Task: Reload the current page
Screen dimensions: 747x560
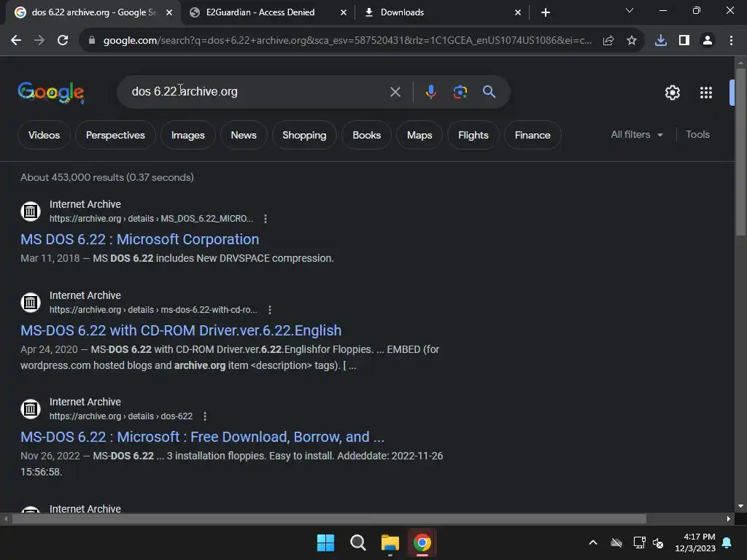Action: 63,41
